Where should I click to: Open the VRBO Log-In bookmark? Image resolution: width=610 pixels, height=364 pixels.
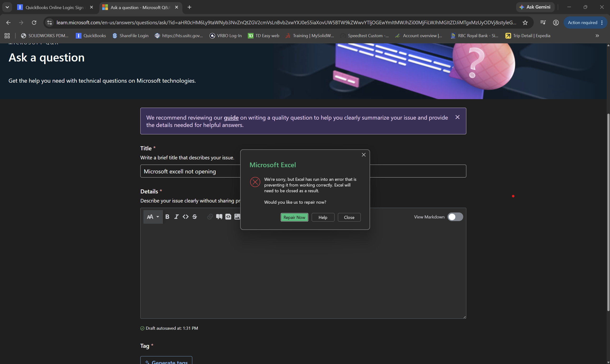click(x=226, y=36)
